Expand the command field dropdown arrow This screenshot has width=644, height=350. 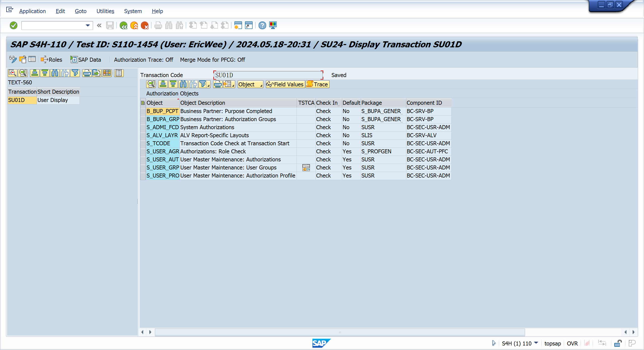click(x=88, y=25)
